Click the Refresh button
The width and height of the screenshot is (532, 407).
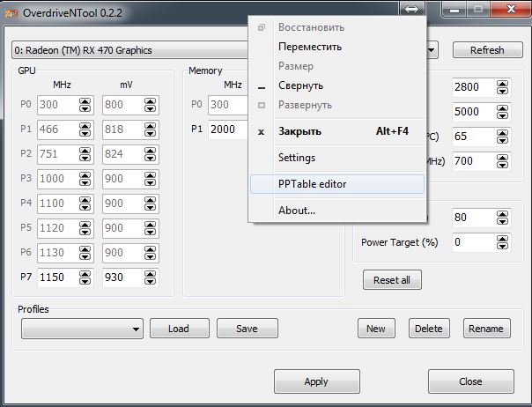488,50
